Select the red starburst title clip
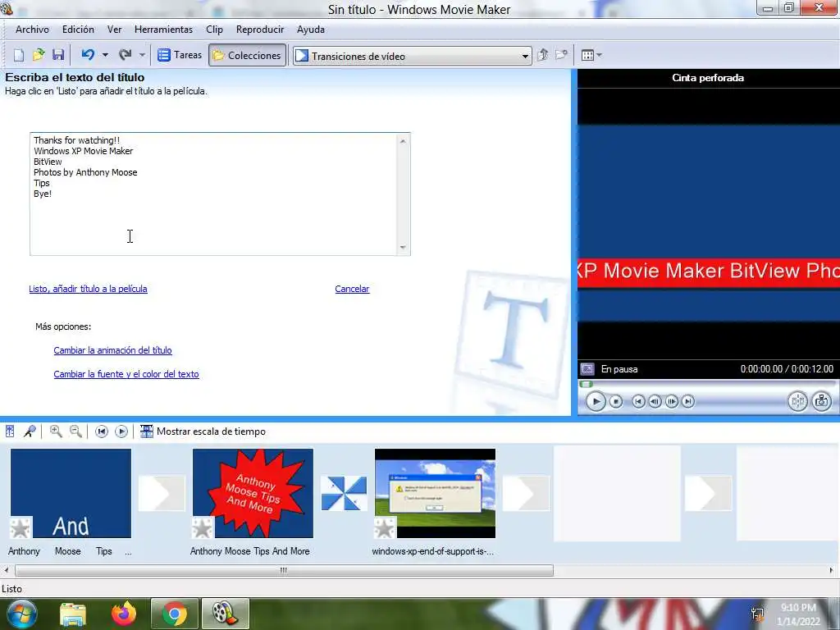Image resolution: width=840 pixels, height=630 pixels. (x=253, y=493)
